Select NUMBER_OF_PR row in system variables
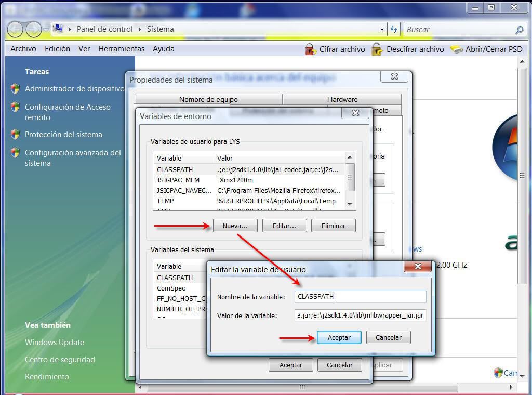The height and width of the screenshot is (395, 532). coord(180,309)
